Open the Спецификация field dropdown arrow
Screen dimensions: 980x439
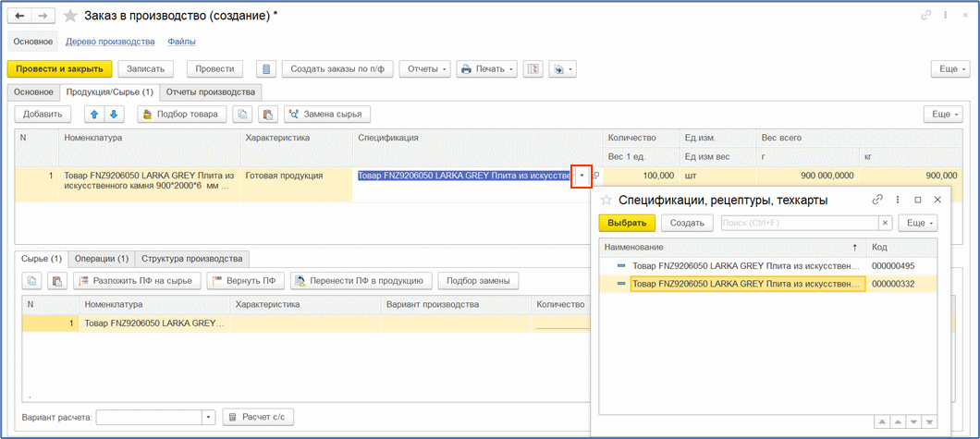582,176
